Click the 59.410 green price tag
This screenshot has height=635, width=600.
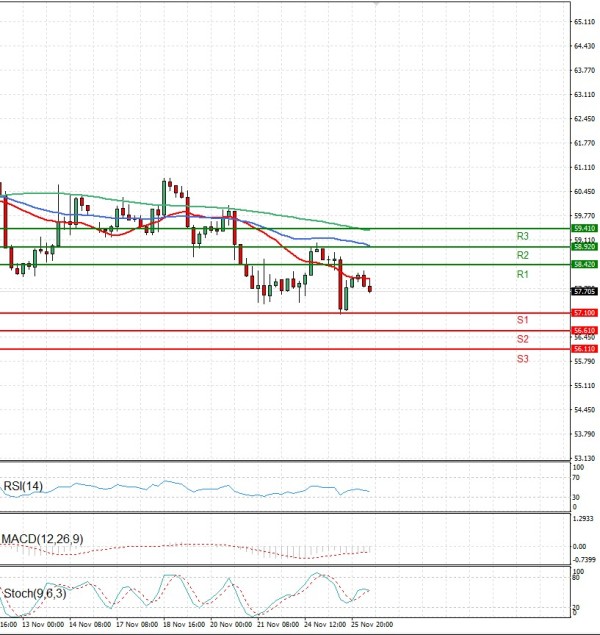pos(585,228)
